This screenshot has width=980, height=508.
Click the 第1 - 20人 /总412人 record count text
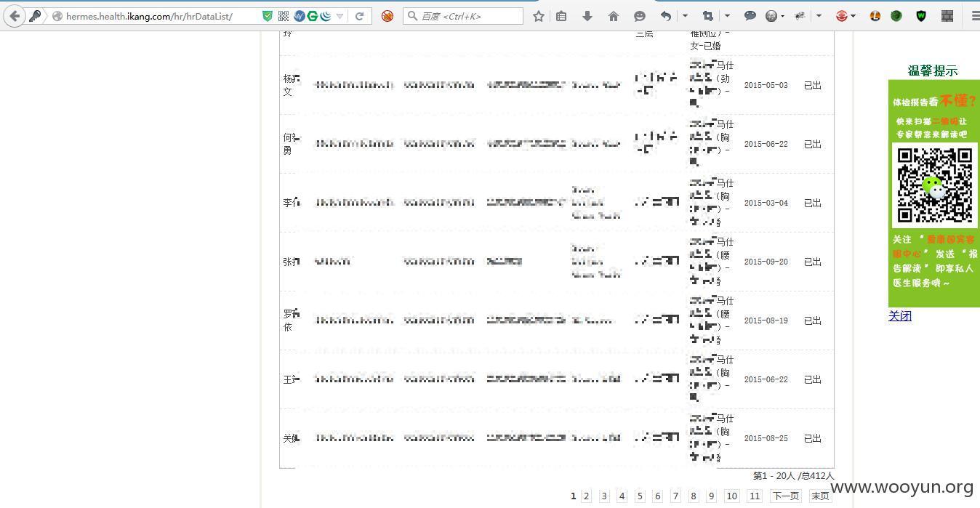coord(793,475)
